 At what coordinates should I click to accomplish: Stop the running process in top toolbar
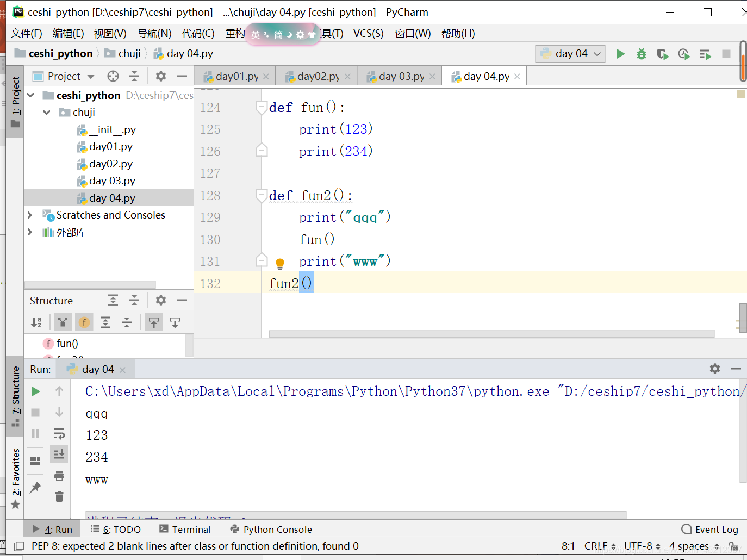(x=726, y=54)
